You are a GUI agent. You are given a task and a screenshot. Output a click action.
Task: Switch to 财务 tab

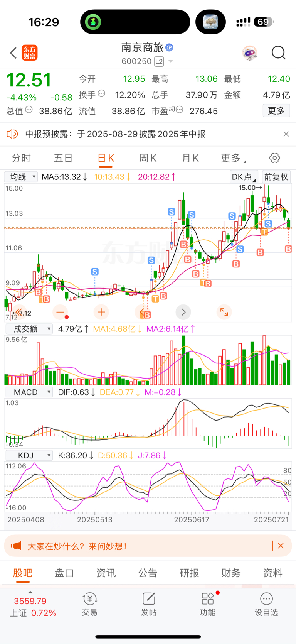[x=231, y=573]
